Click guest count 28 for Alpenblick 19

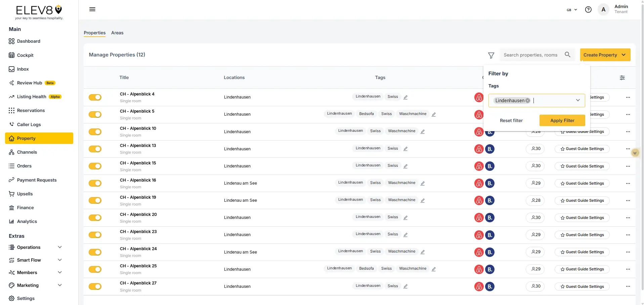tap(535, 200)
